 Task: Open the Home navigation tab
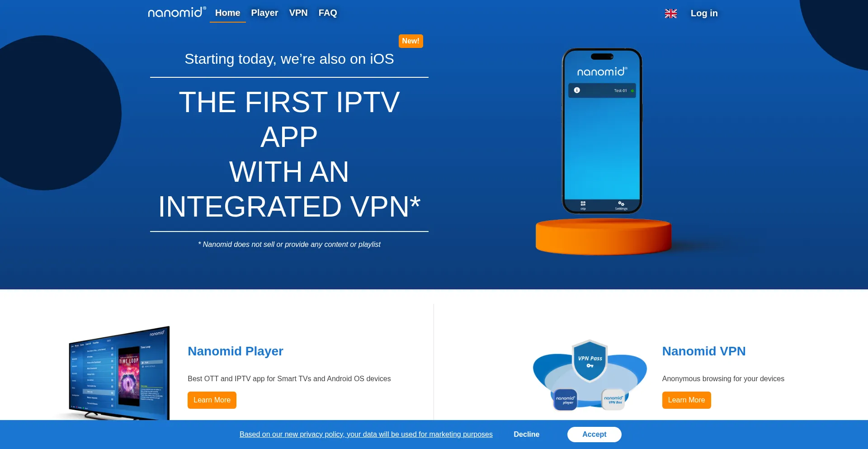tap(227, 13)
